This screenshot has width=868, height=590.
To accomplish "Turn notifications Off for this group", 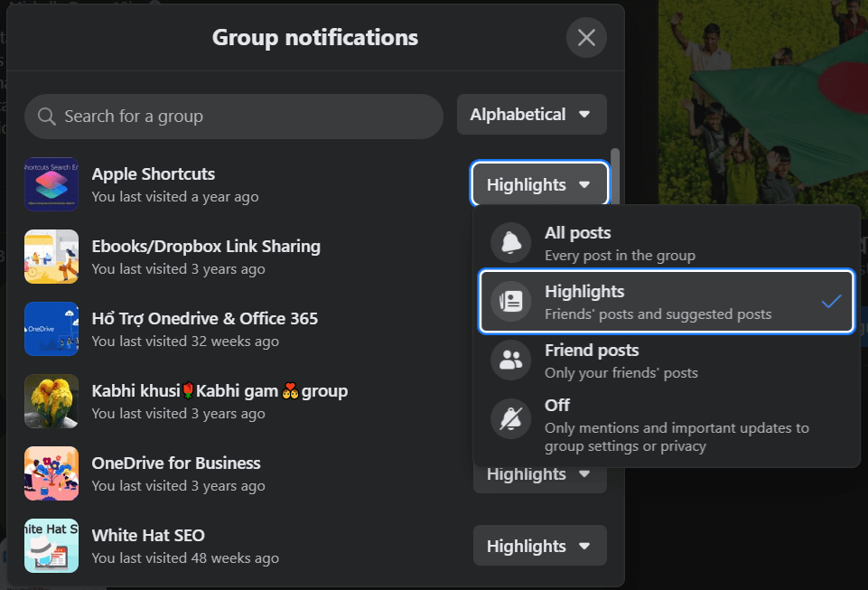I will (x=667, y=425).
